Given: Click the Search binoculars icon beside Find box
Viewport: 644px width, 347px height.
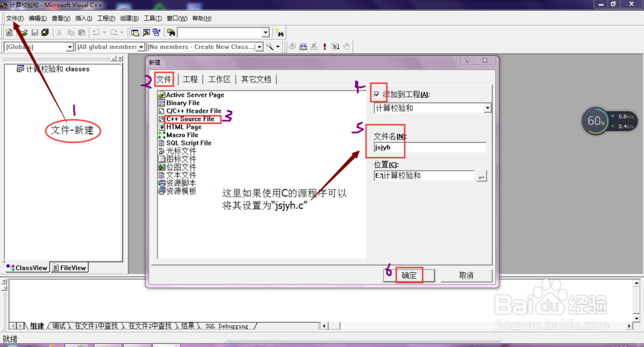Looking at the screenshot, I should point(279,32).
